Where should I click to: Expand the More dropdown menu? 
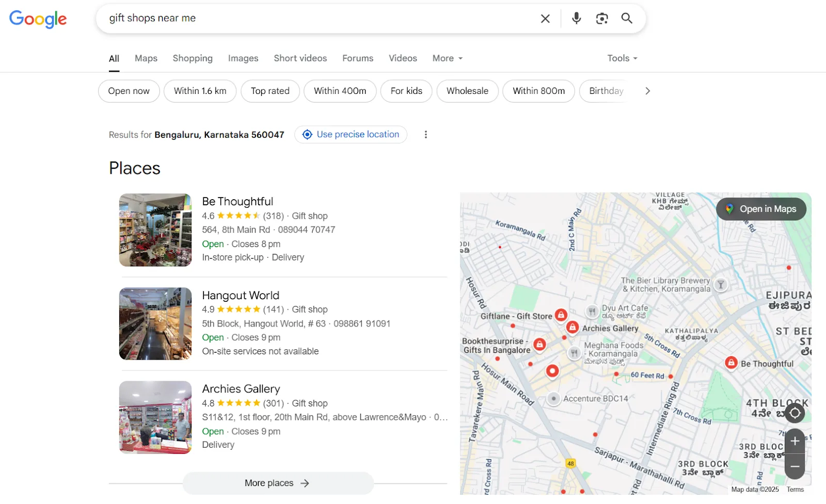(448, 58)
